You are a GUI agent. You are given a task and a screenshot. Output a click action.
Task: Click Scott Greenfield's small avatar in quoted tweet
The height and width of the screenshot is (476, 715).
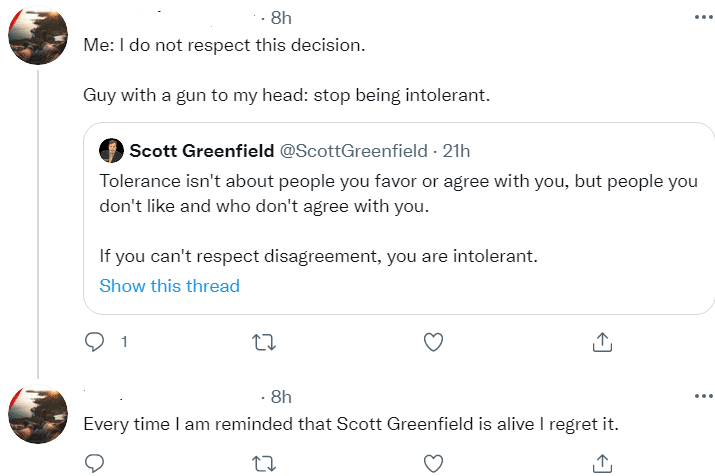[x=111, y=151]
